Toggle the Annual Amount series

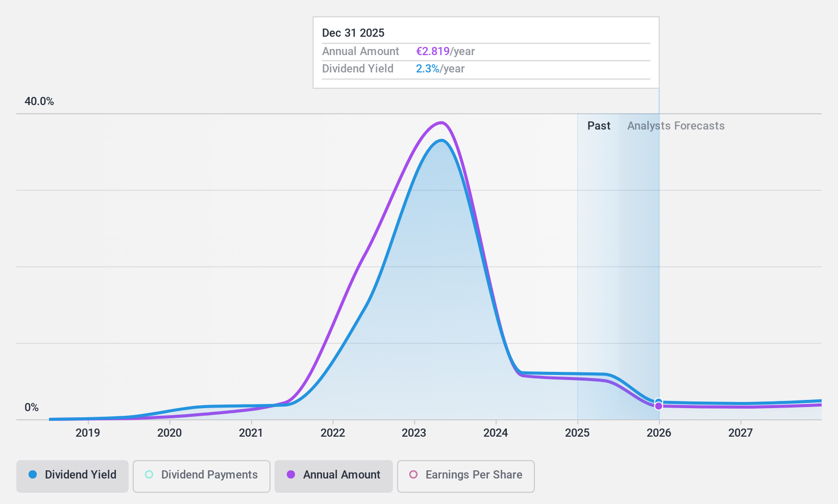pyautogui.click(x=334, y=476)
